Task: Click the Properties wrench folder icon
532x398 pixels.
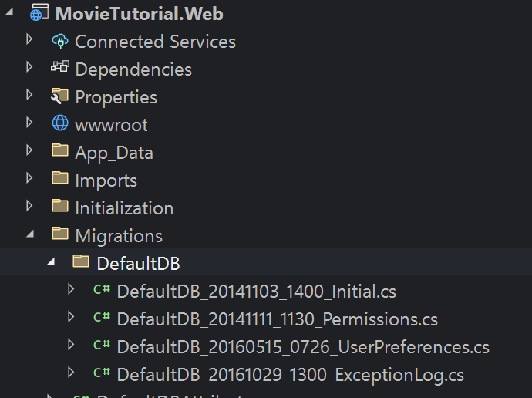Action: click(x=59, y=96)
